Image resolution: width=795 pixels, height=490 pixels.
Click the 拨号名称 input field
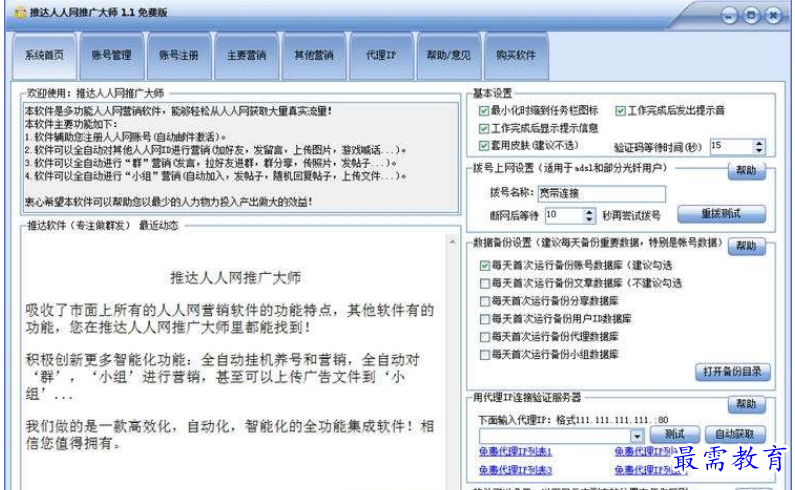(602, 193)
